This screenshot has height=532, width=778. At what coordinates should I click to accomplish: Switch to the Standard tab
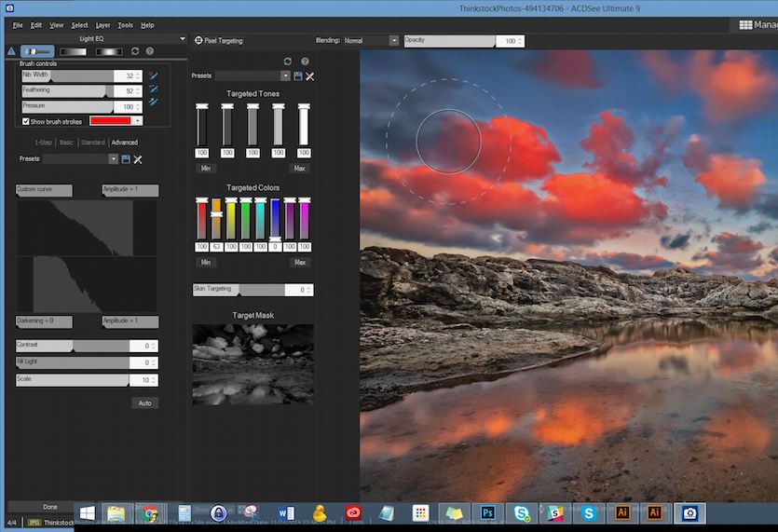(93, 143)
